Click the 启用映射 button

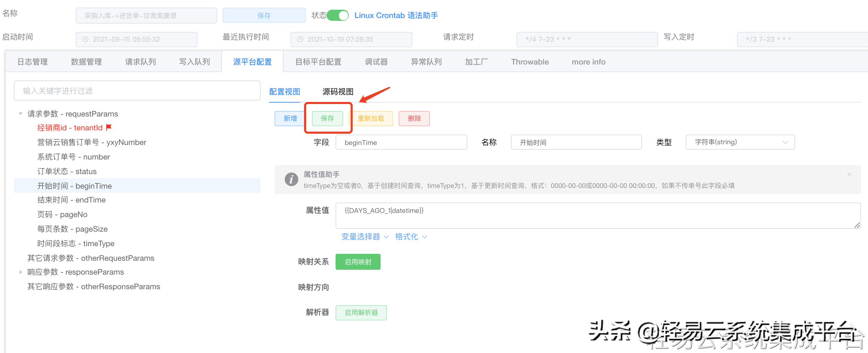(358, 262)
